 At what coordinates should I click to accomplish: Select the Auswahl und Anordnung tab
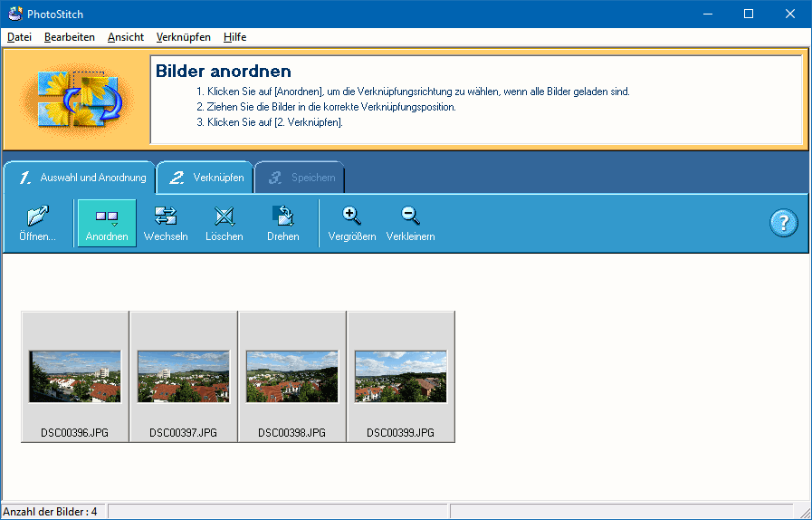tap(80, 178)
